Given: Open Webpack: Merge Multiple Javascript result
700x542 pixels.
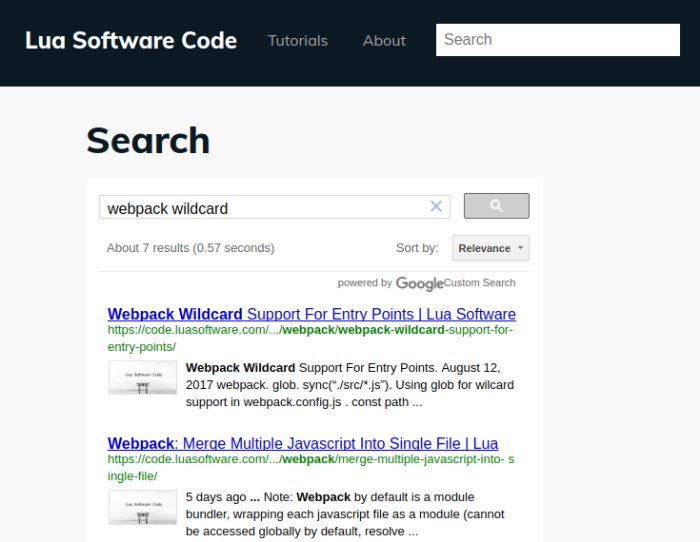Looking at the screenshot, I should point(303,443).
